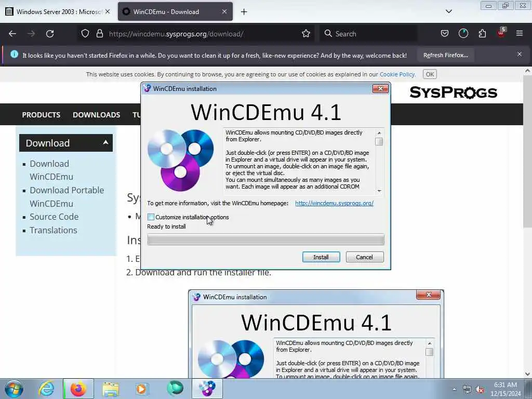Viewport: 532px width, 399px height.
Task: Click the page vertical scrollbar thumb
Action: pyautogui.click(x=527, y=151)
